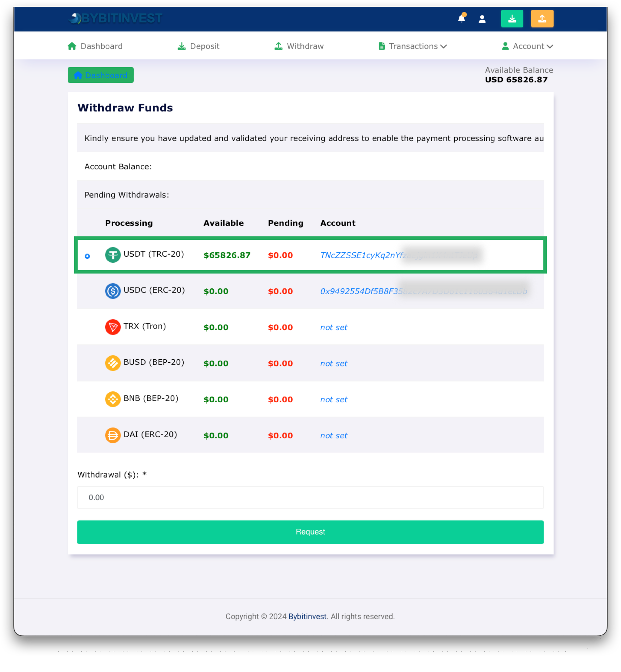Screen dimensions: 621x672
Task: Click the 'Account' column header
Action: click(337, 223)
